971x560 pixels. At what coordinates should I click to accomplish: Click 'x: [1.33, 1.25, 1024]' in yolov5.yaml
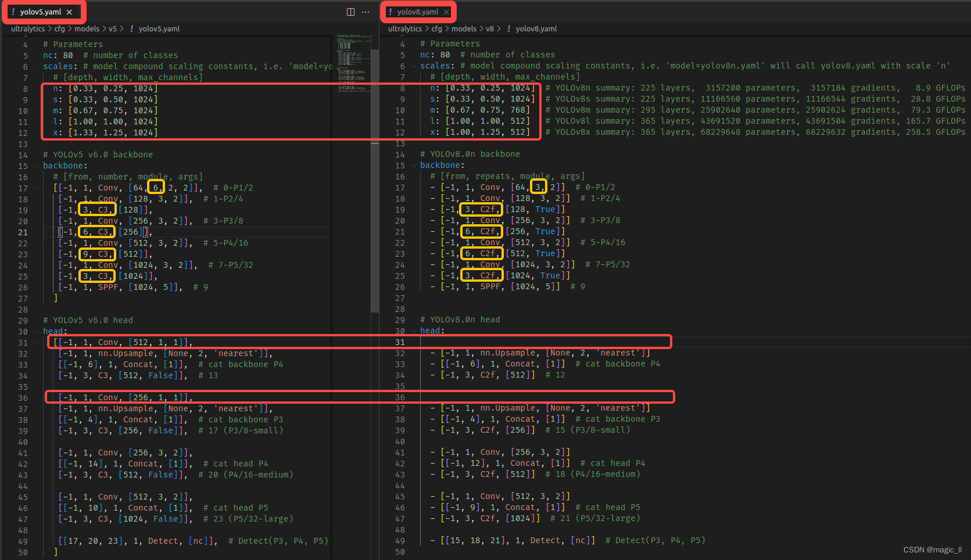coord(105,132)
